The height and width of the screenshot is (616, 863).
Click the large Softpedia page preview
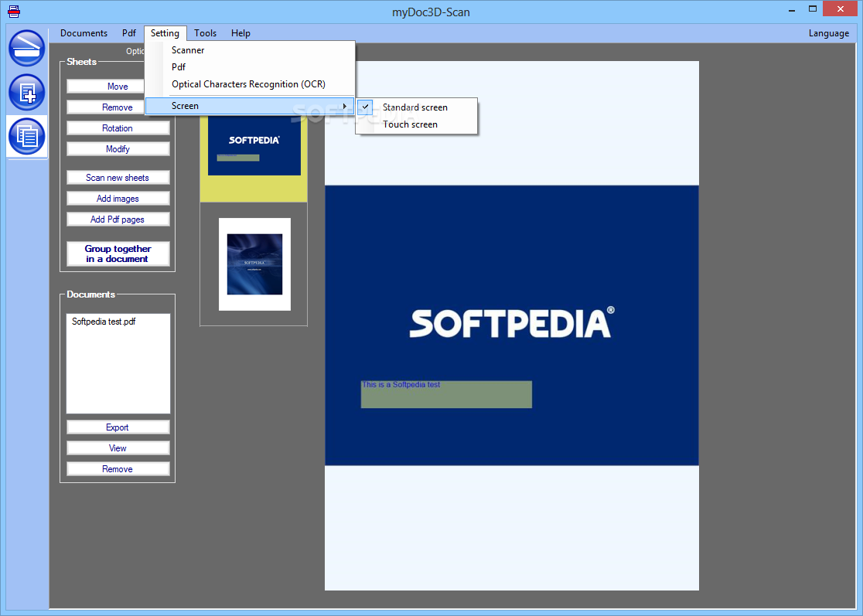click(x=511, y=325)
